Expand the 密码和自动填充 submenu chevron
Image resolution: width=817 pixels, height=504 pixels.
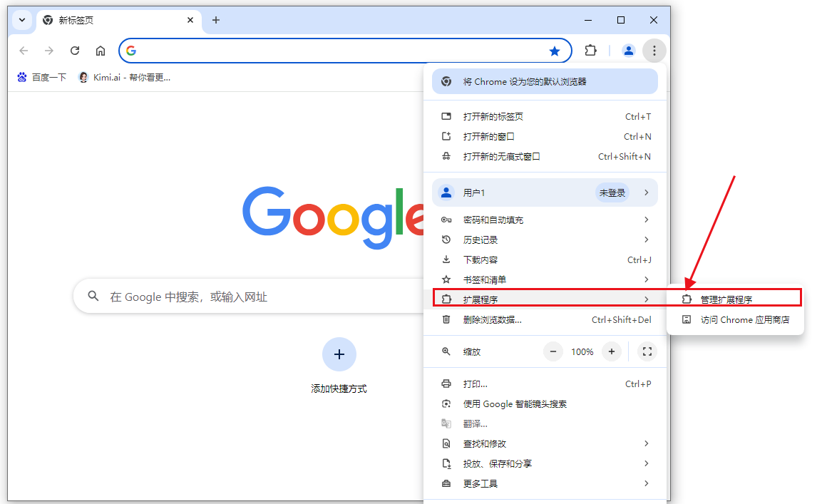(x=646, y=220)
